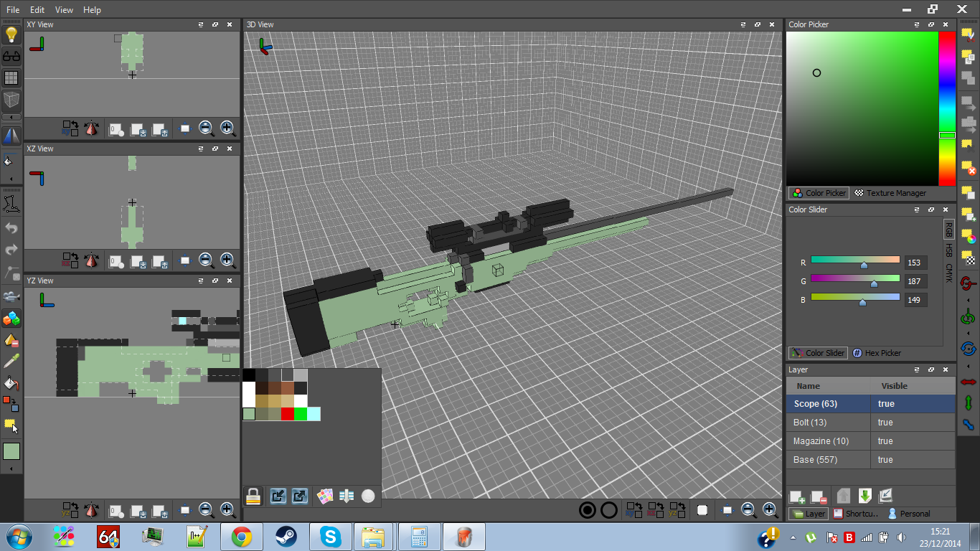Image resolution: width=980 pixels, height=551 pixels.
Task: Zoom out in the 3D View
Action: pos(748,510)
